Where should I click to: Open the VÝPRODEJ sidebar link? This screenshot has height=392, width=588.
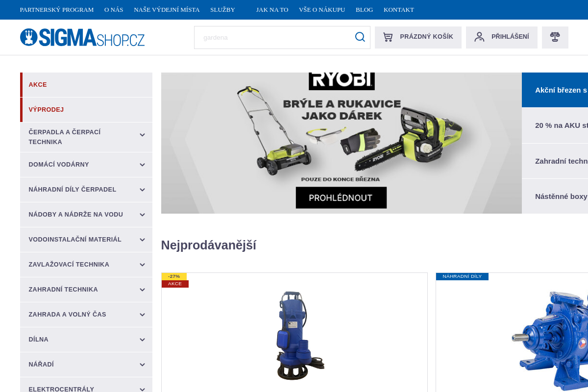[x=46, y=109]
